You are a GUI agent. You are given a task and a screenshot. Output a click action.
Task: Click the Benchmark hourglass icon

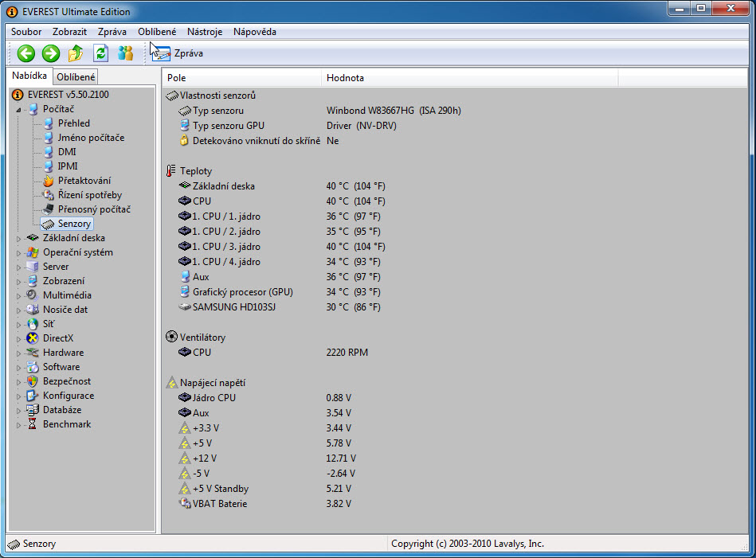pos(33,424)
